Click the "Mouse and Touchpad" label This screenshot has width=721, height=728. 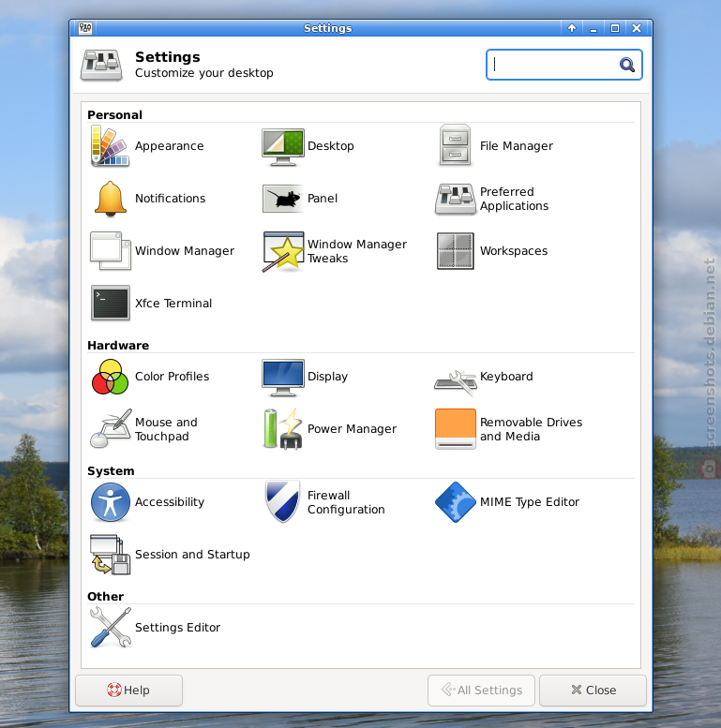tap(166, 429)
